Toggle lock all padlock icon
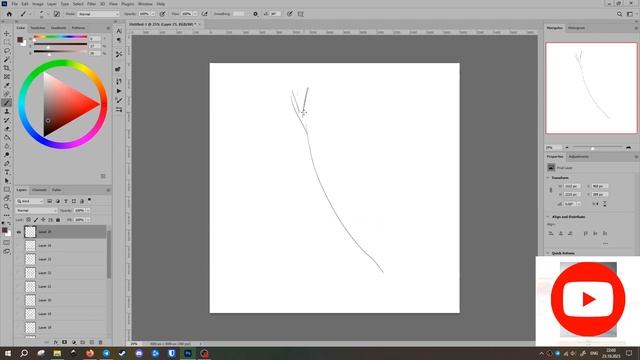Viewport: 640px width, 360px height. point(58,220)
